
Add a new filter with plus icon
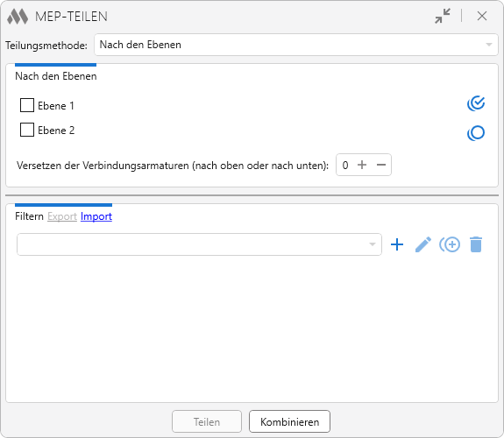pyautogui.click(x=397, y=244)
